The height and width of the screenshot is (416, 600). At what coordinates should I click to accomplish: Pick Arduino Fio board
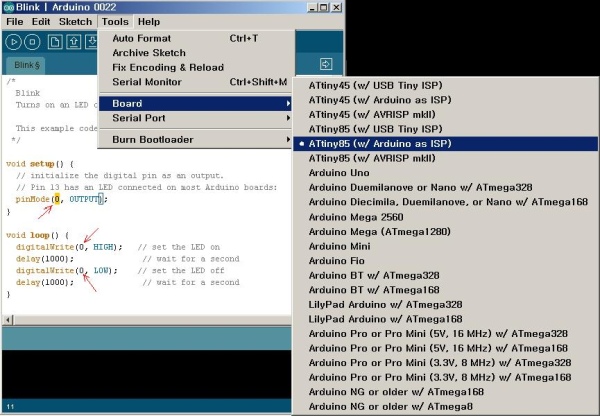pos(445,261)
